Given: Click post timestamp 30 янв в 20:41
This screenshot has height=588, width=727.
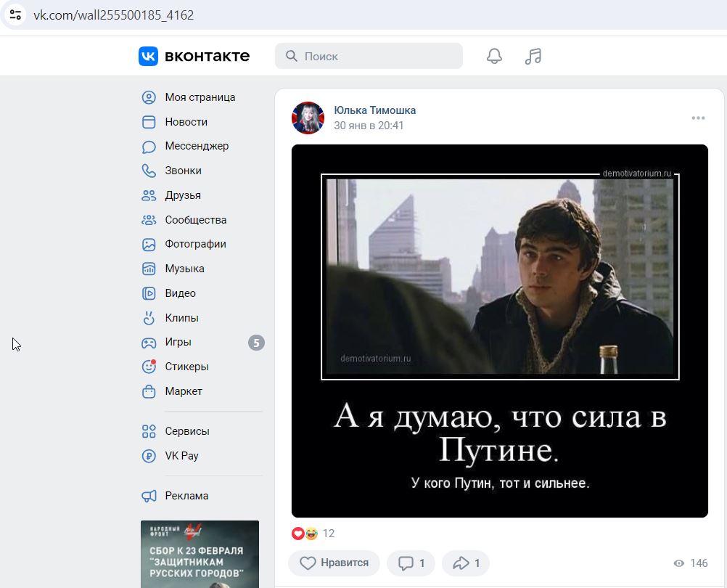Looking at the screenshot, I should [369, 126].
